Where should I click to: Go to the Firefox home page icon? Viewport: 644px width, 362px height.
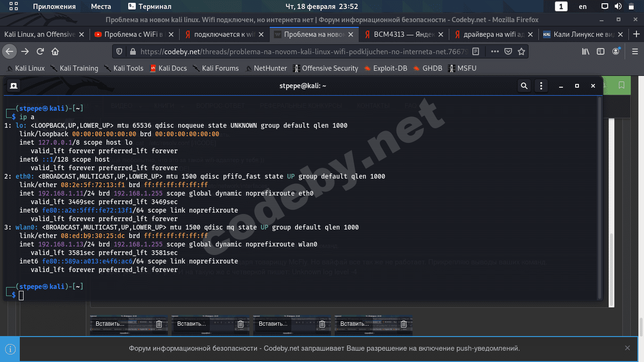pyautogui.click(x=55, y=51)
